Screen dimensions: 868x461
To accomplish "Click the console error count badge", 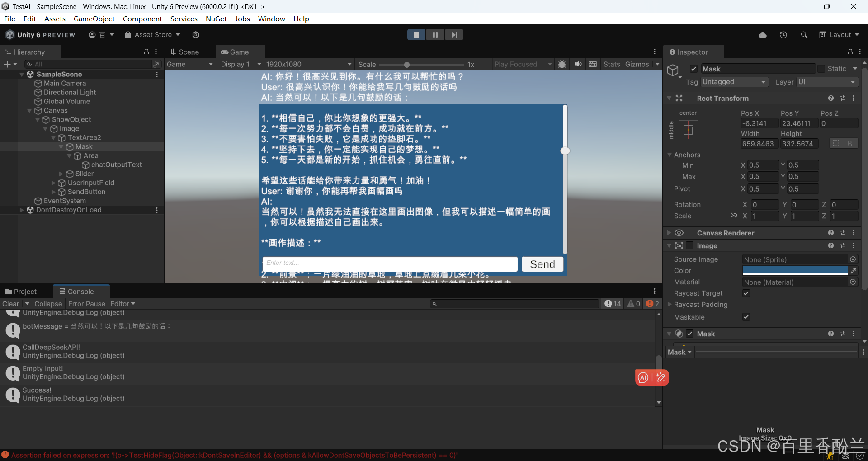I will 652,304.
